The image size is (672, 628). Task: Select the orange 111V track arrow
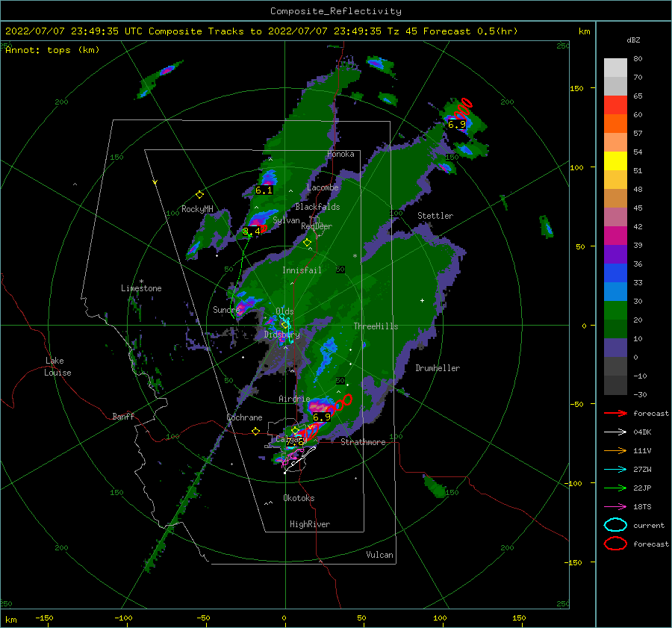[615, 450]
